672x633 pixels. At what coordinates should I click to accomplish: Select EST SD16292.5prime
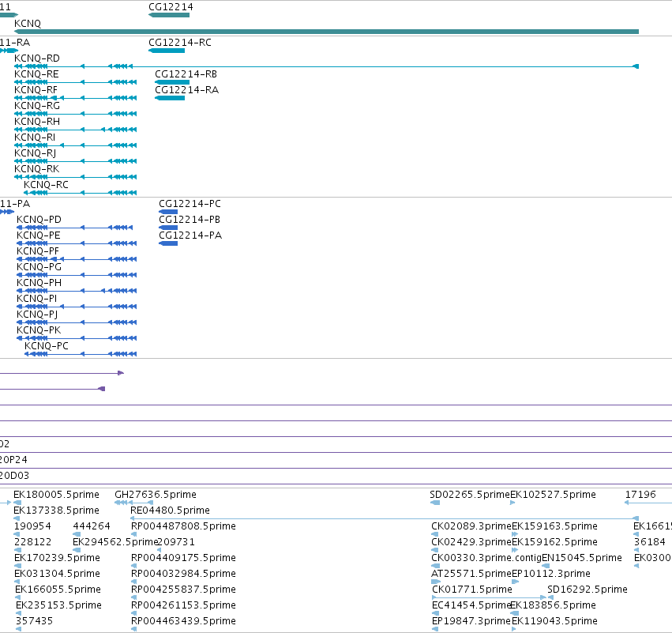click(588, 590)
